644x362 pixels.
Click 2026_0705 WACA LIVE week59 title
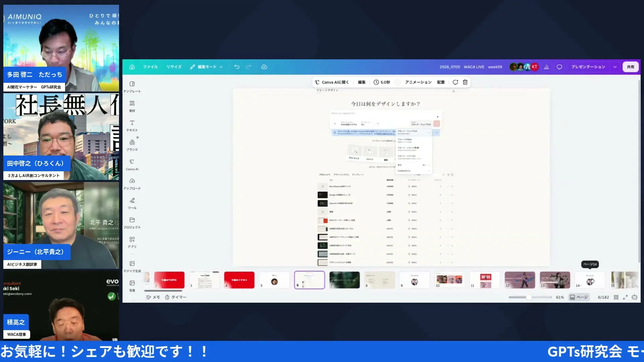point(471,67)
